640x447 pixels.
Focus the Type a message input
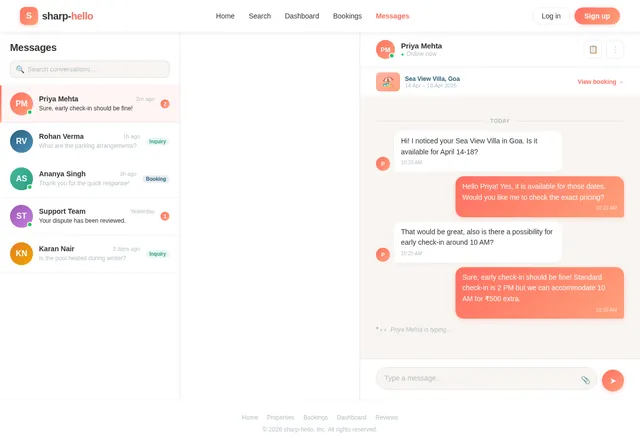click(478, 379)
